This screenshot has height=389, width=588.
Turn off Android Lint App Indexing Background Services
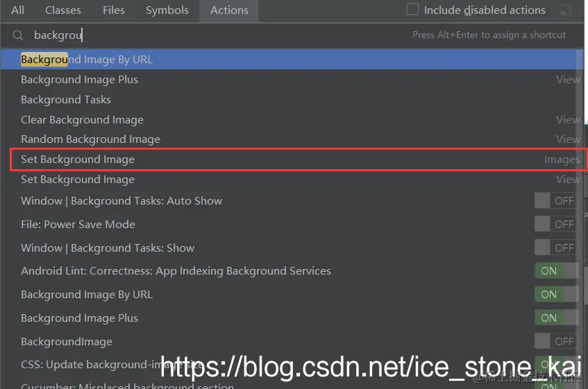[x=557, y=271]
